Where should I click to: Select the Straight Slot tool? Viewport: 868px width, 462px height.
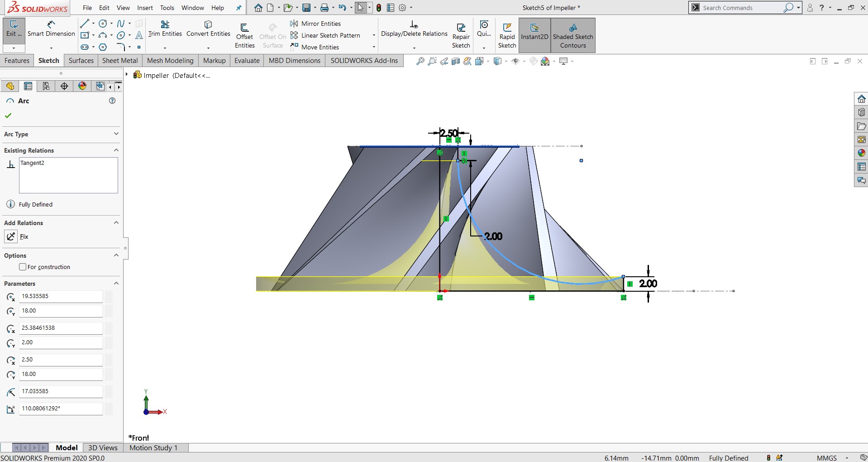84,47
